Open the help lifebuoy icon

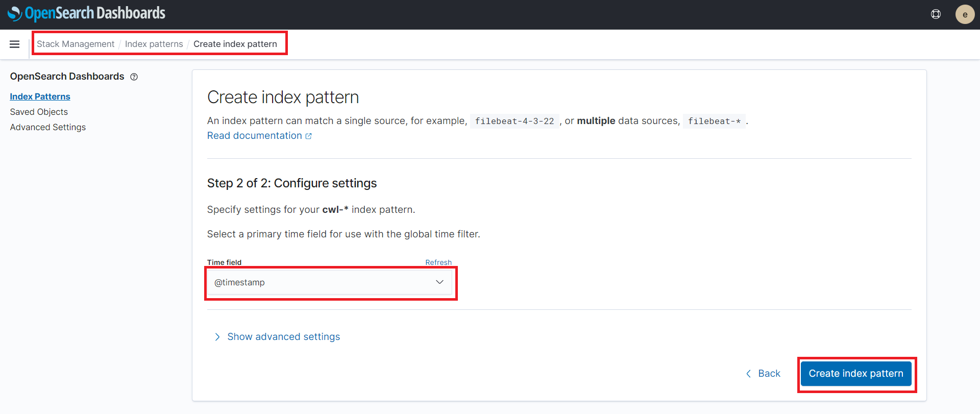pyautogui.click(x=936, y=14)
